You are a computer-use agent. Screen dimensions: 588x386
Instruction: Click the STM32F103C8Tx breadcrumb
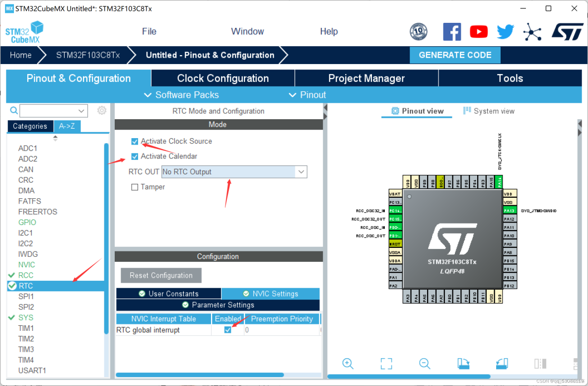tap(88, 55)
